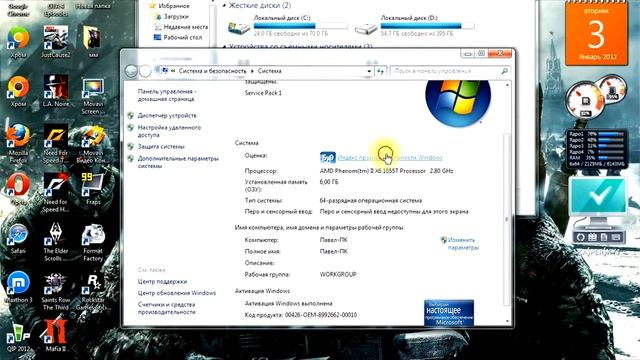Viewport: 640px width, 360px height.
Task: Launch Maxthon 3 desktop icon
Action: 18,287
